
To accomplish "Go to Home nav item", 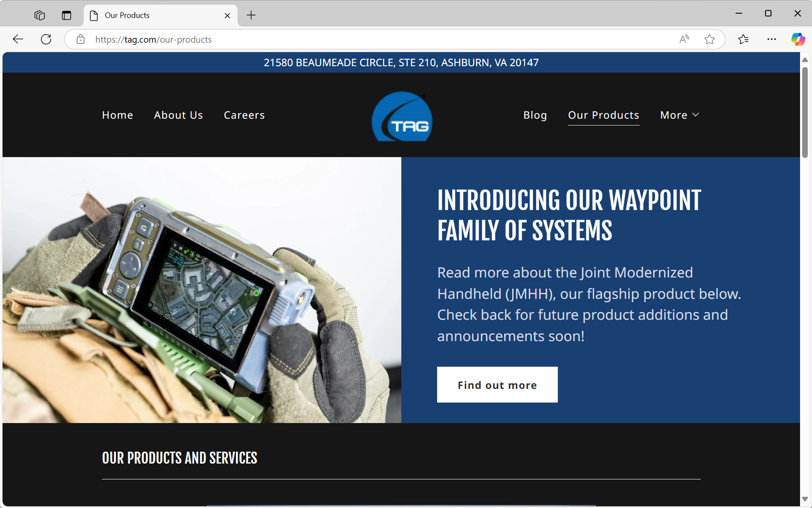I will 117,115.
